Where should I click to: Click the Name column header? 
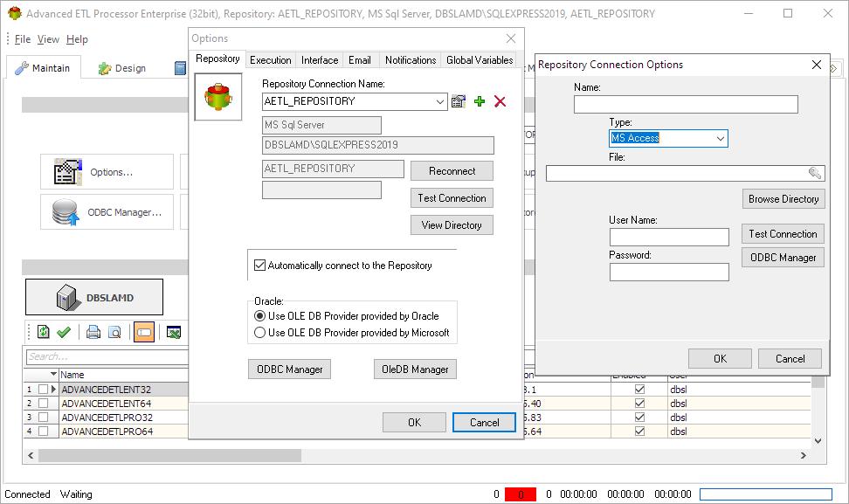click(123, 374)
